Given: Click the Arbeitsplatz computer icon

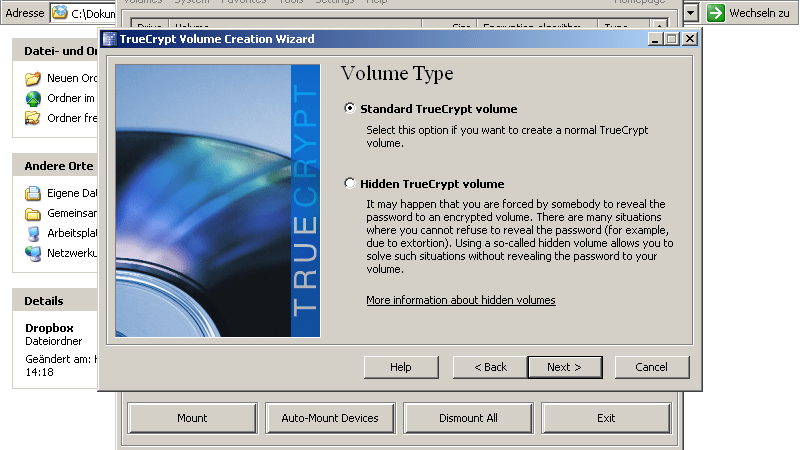Looking at the screenshot, I should 33,233.
